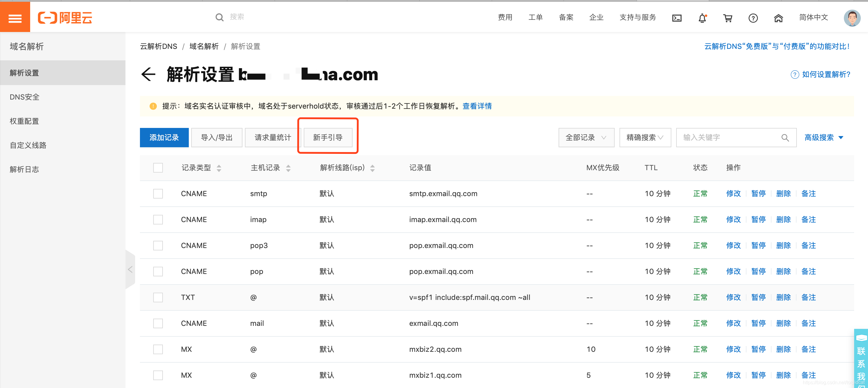Check the smtp CNAME record checkbox
Screen dimensions: 868x388
[158, 193]
